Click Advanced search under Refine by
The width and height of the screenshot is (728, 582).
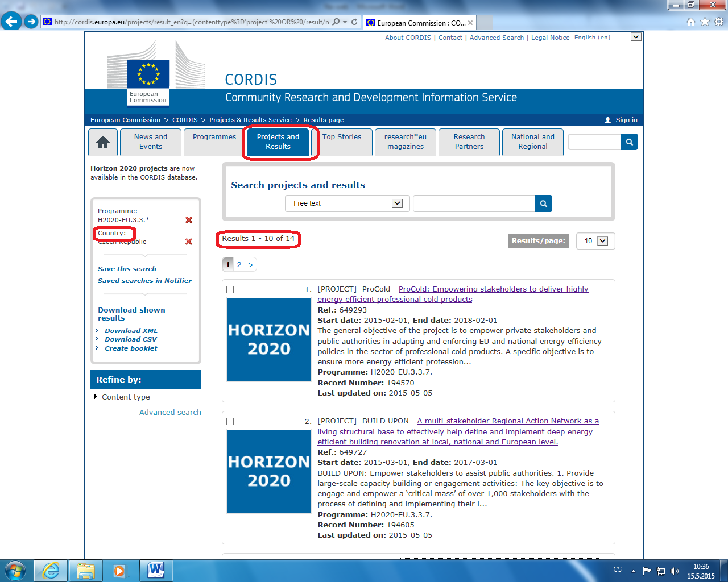click(170, 413)
